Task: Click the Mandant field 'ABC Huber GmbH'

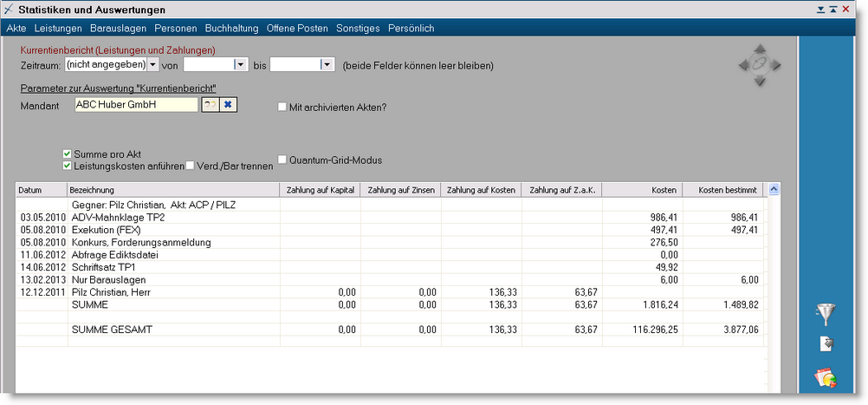Action: (x=136, y=105)
